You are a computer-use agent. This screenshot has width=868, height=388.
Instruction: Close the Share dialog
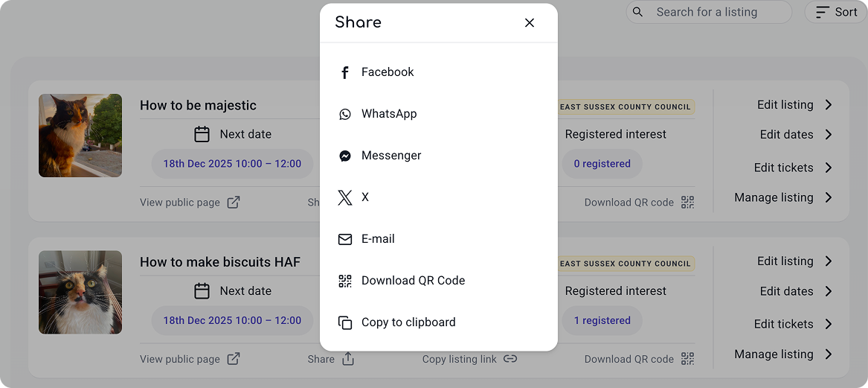tap(530, 23)
